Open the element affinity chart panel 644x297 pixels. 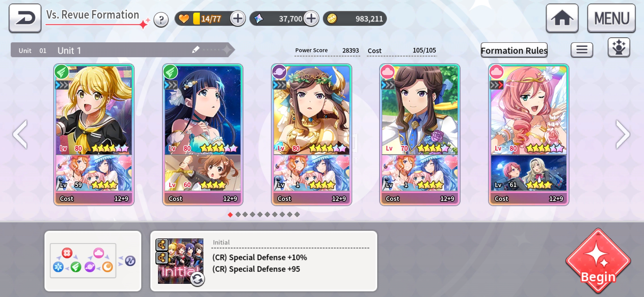tap(93, 261)
